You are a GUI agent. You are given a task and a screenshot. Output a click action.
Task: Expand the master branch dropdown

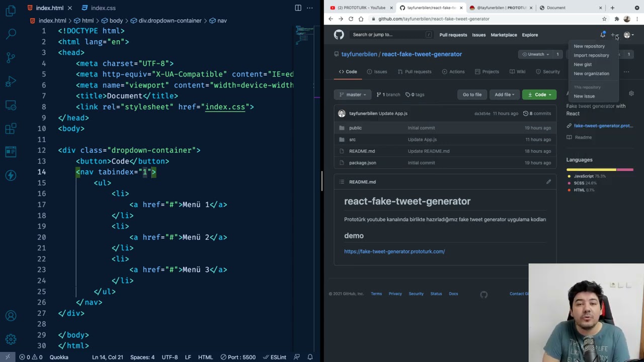[x=353, y=95]
